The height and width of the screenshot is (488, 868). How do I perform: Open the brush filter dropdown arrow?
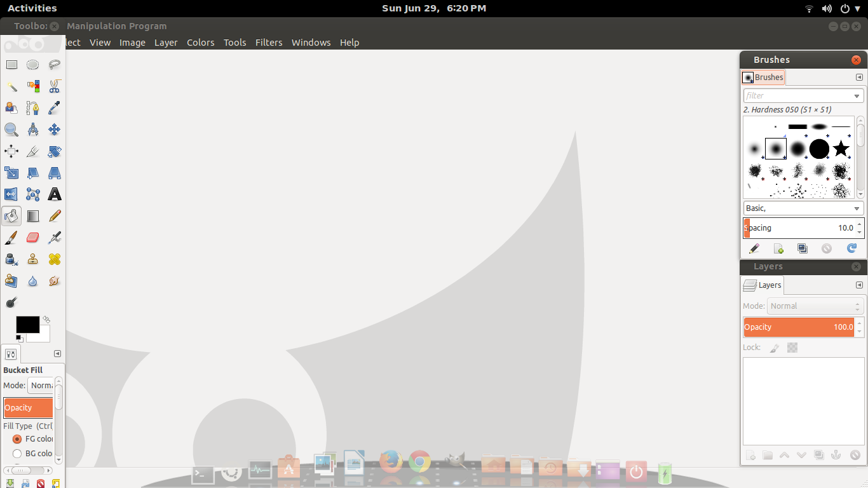point(857,96)
